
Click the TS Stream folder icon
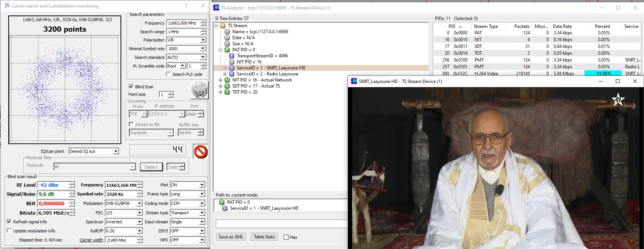click(x=223, y=26)
